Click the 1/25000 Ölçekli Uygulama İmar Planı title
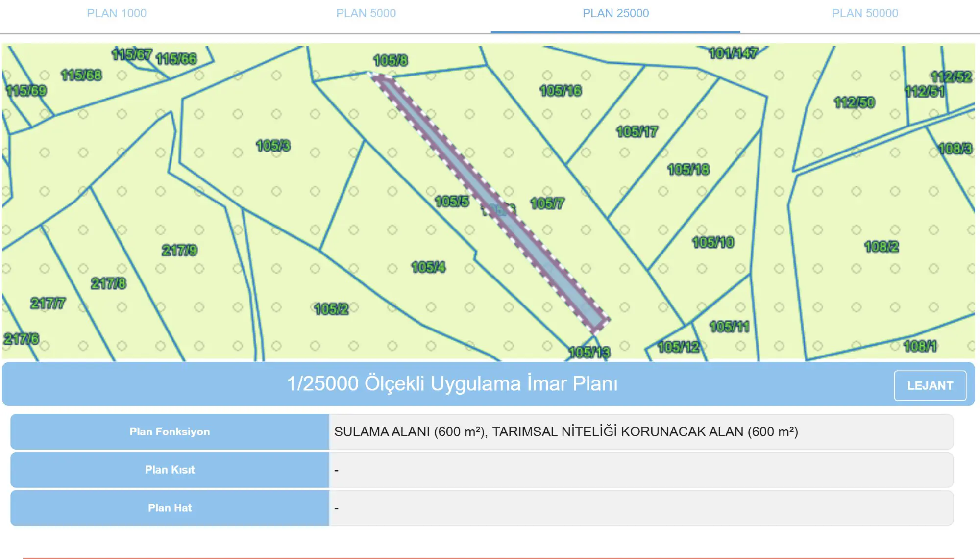 point(452,383)
